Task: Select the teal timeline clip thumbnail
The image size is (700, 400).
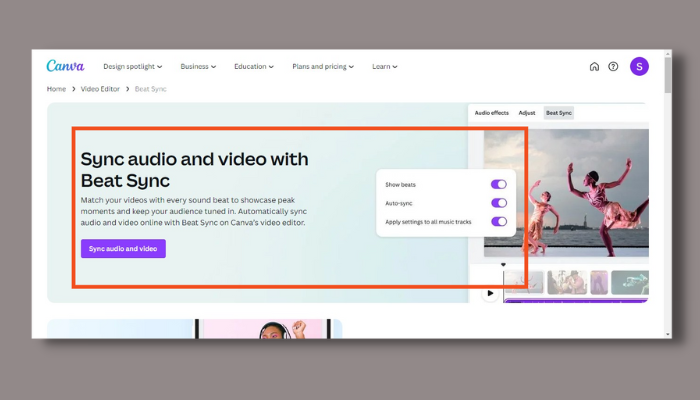Action: coord(630,282)
